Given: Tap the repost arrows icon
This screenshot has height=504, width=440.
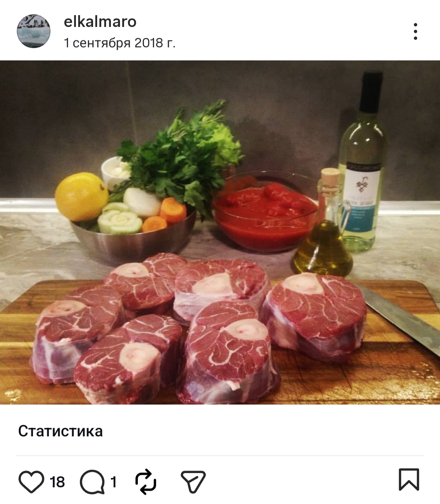Looking at the screenshot, I should tap(146, 481).
